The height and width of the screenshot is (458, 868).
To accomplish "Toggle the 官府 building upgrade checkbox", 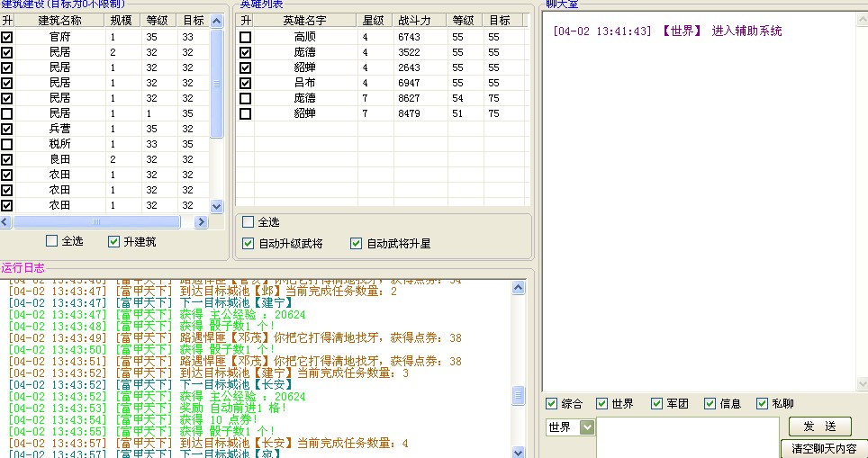I will click(x=6, y=37).
